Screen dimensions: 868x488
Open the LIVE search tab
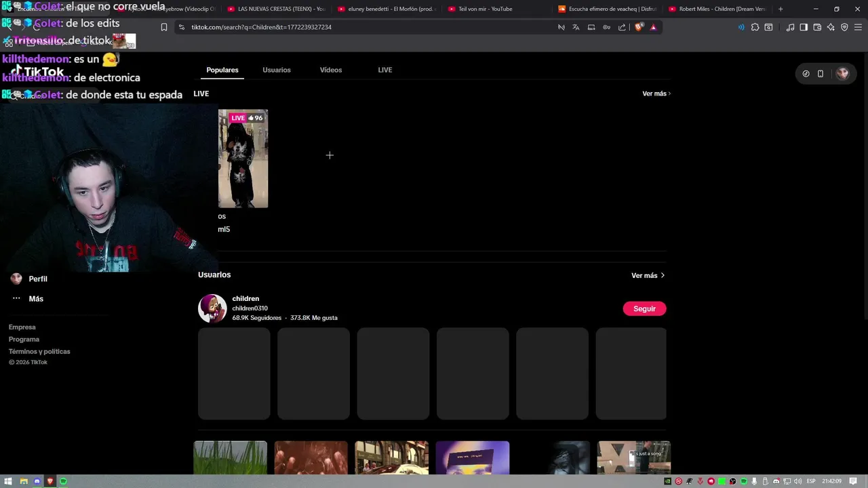tap(385, 70)
